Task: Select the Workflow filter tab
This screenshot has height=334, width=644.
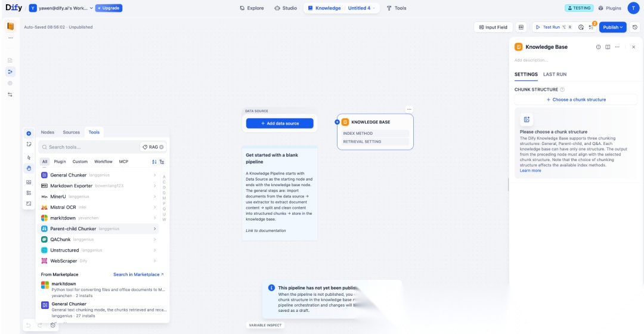Action: (103, 162)
